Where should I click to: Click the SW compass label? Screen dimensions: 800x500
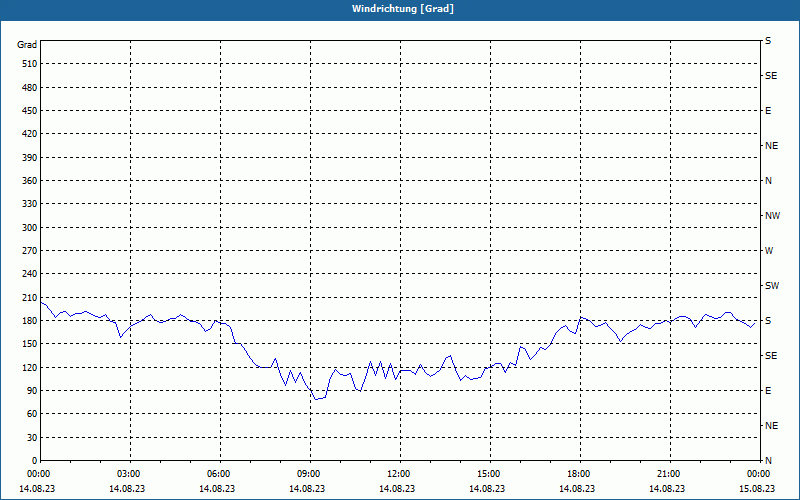[x=772, y=286]
